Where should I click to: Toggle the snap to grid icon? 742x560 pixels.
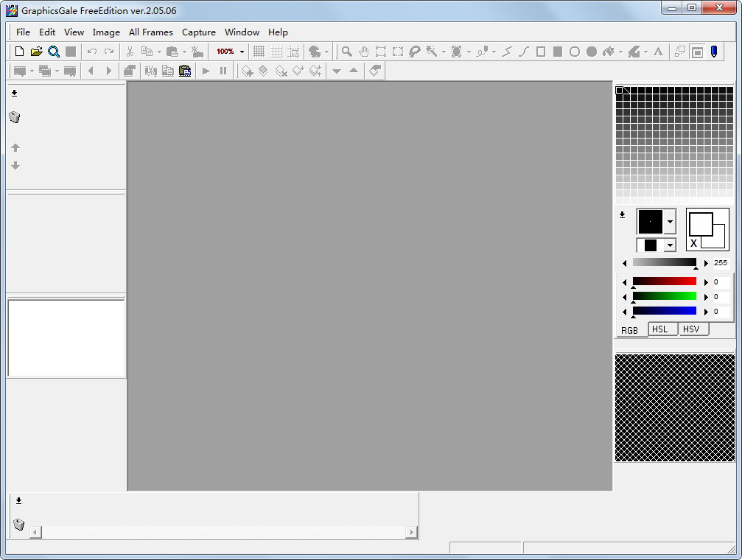coord(293,52)
